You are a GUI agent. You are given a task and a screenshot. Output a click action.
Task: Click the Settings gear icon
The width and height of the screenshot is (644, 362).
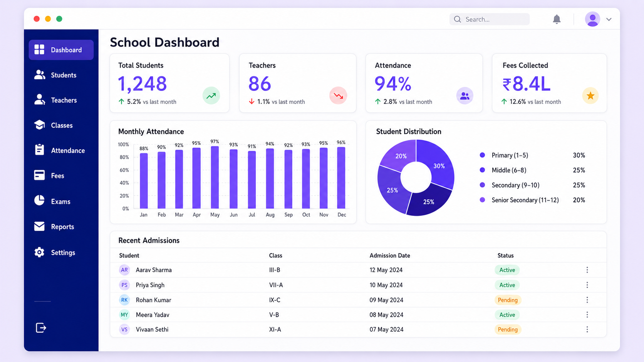39,252
